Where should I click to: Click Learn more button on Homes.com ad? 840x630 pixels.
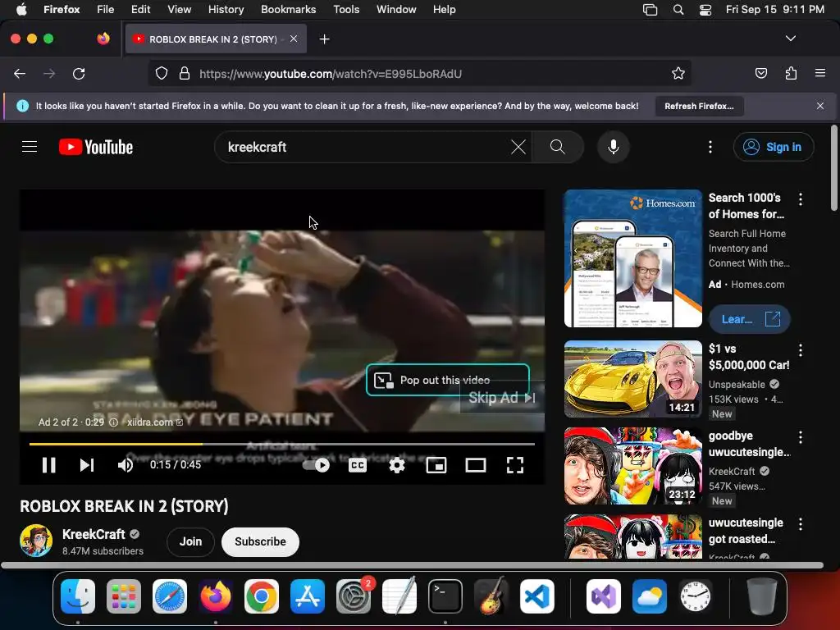750,319
